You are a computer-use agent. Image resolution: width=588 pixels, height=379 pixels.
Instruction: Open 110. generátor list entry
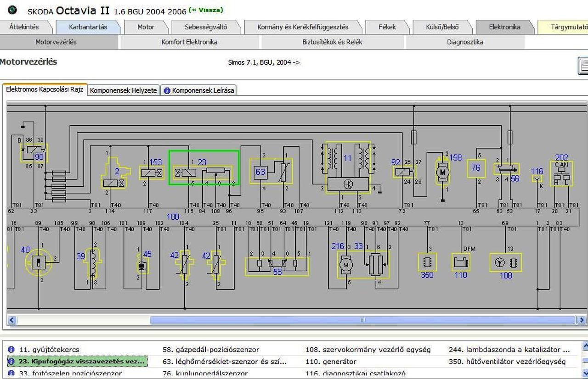331,362
